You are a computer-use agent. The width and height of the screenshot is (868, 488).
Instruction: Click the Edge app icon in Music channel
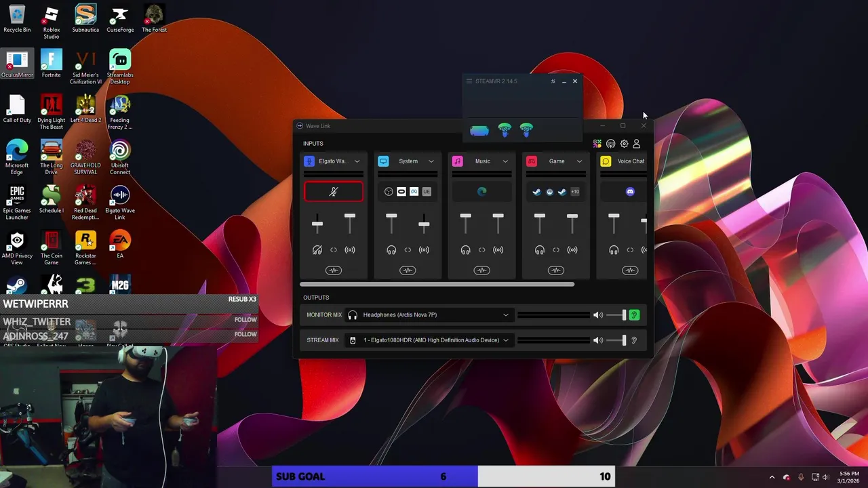[x=482, y=192]
